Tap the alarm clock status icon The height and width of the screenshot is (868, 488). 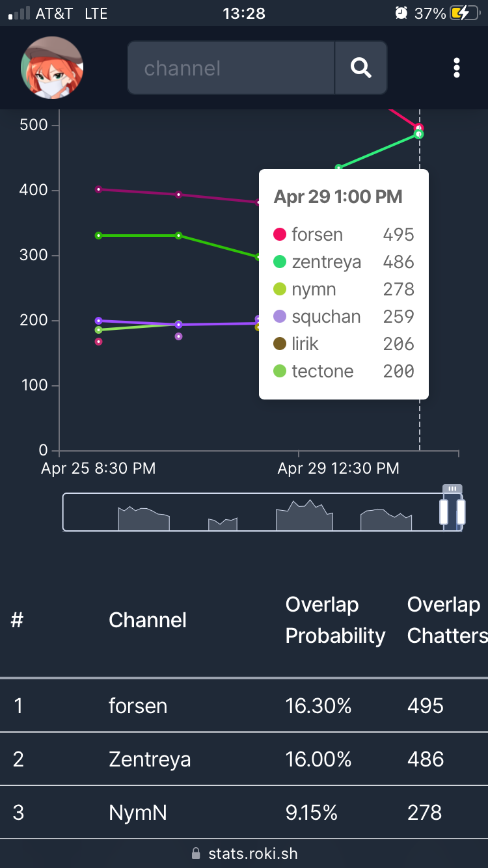pyautogui.click(x=401, y=13)
